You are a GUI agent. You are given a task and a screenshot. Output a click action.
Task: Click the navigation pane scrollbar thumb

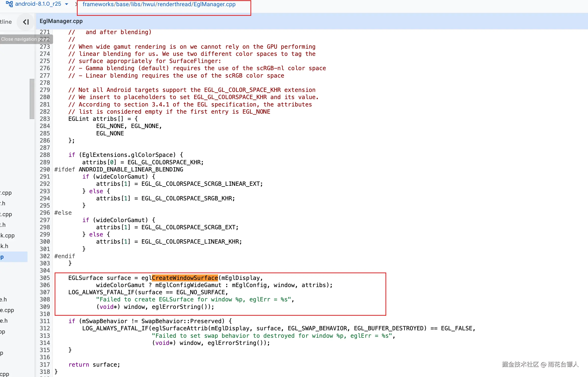point(32,99)
